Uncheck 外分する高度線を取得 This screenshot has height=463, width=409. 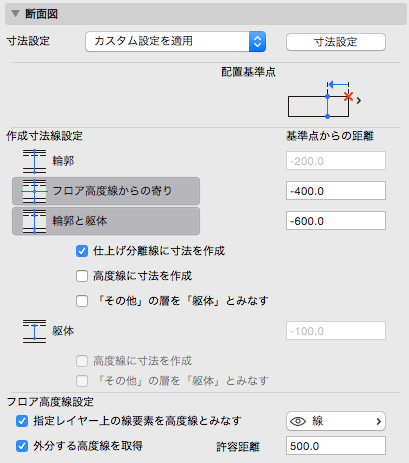click(x=22, y=446)
